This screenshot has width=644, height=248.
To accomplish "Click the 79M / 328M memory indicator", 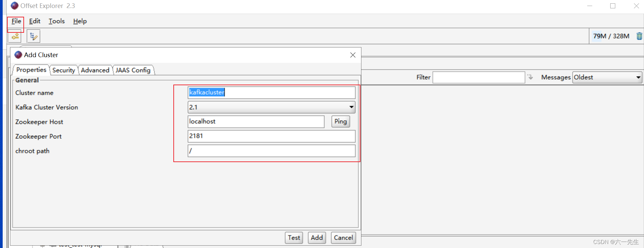I will [x=611, y=36].
